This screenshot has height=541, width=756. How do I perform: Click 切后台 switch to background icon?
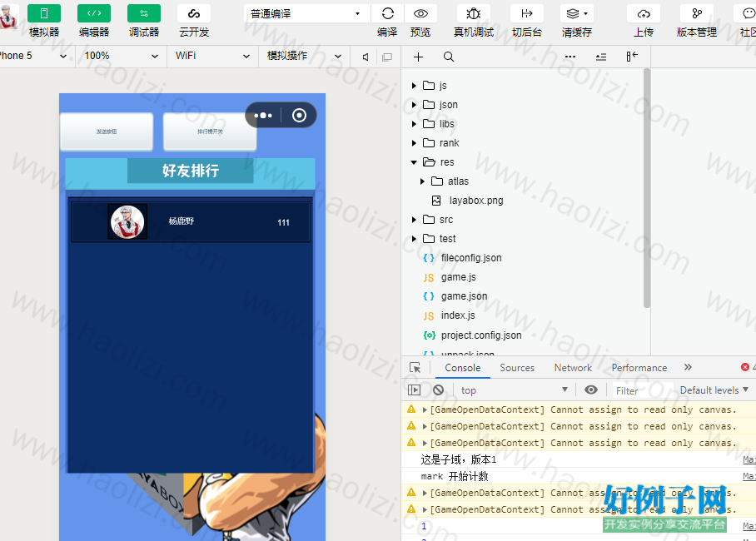tap(527, 13)
